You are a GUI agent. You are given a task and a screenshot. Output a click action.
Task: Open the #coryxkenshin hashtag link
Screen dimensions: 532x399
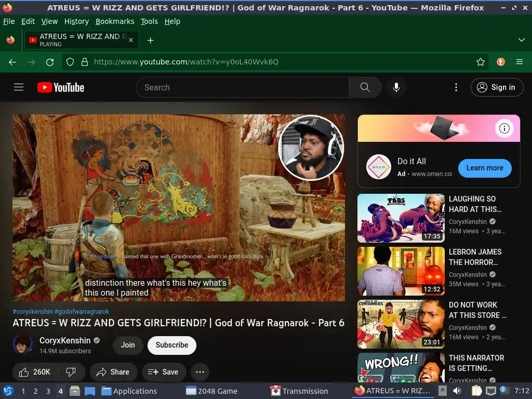click(x=33, y=312)
